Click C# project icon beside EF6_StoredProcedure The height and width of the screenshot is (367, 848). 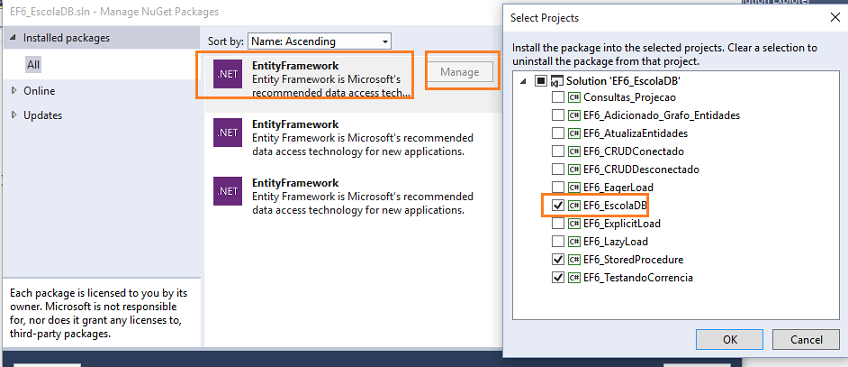tap(574, 259)
